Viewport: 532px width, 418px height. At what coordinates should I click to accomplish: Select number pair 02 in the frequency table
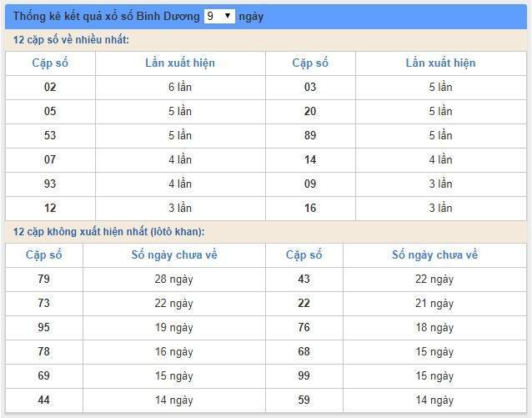(50, 87)
